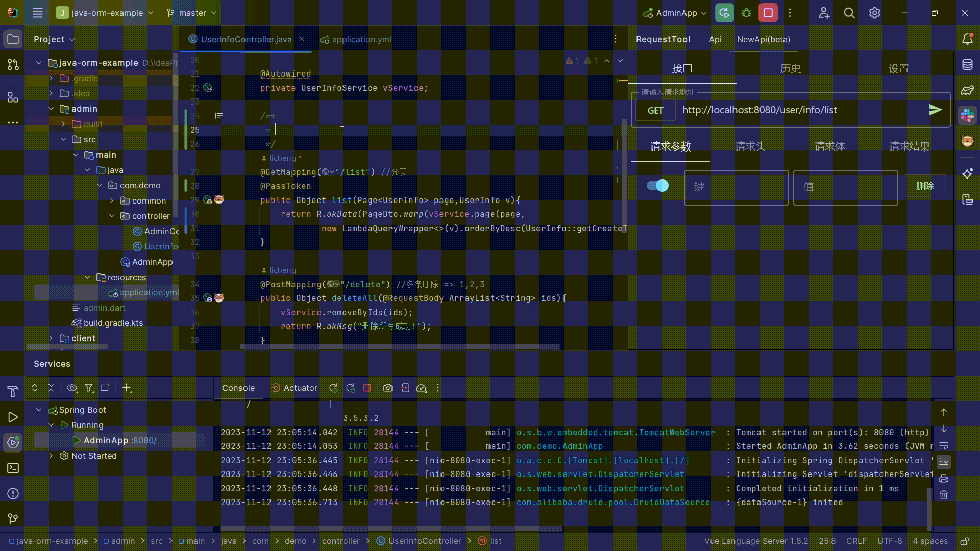
Task: Click the 删除 button
Action: pyautogui.click(x=924, y=186)
